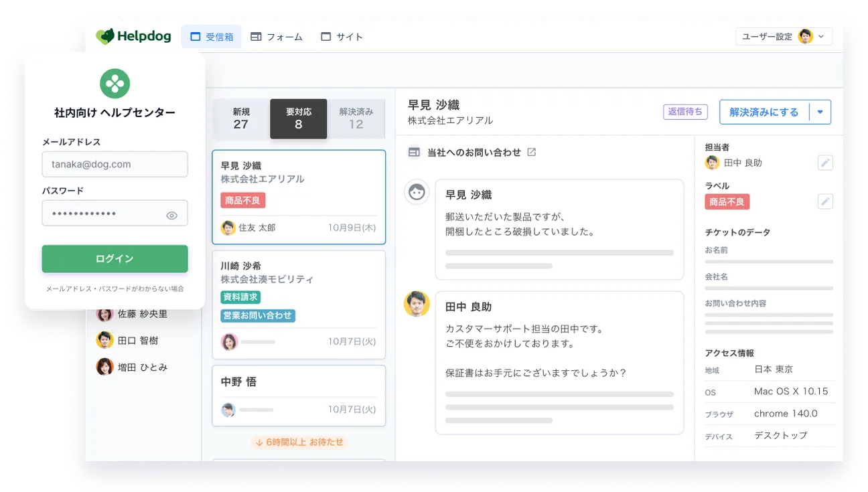Edit the ラベル label with pencil icon
The image size is (868, 492).
[825, 201]
